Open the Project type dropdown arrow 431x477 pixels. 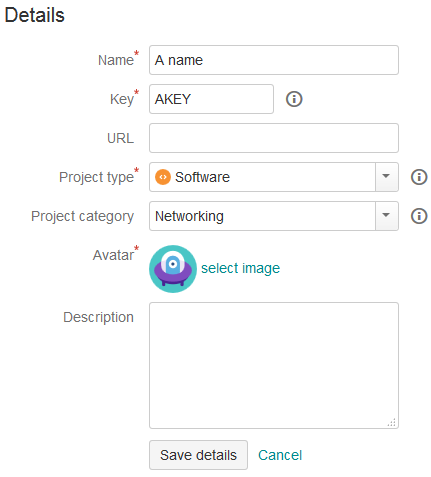tap(386, 177)
